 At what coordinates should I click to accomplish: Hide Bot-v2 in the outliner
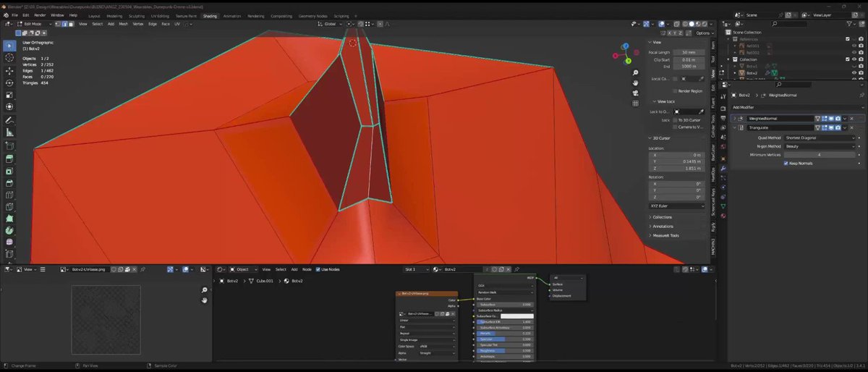pyautogui.click(x=854, y=72)
